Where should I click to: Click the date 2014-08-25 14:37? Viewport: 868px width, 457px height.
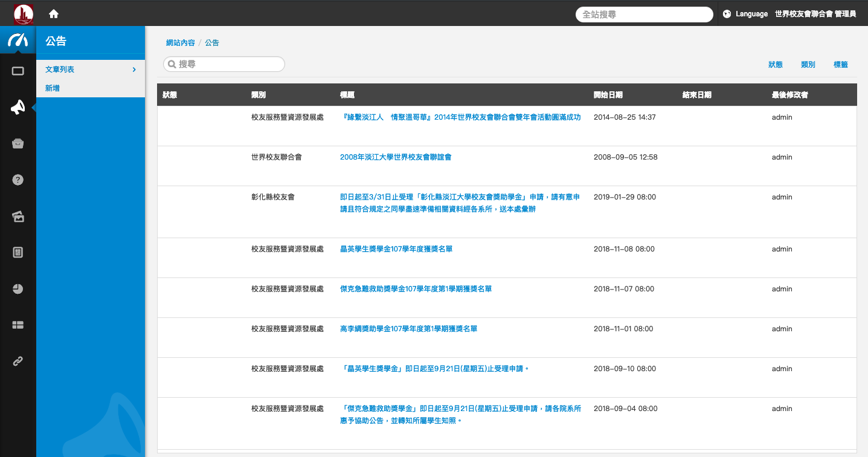625,117
